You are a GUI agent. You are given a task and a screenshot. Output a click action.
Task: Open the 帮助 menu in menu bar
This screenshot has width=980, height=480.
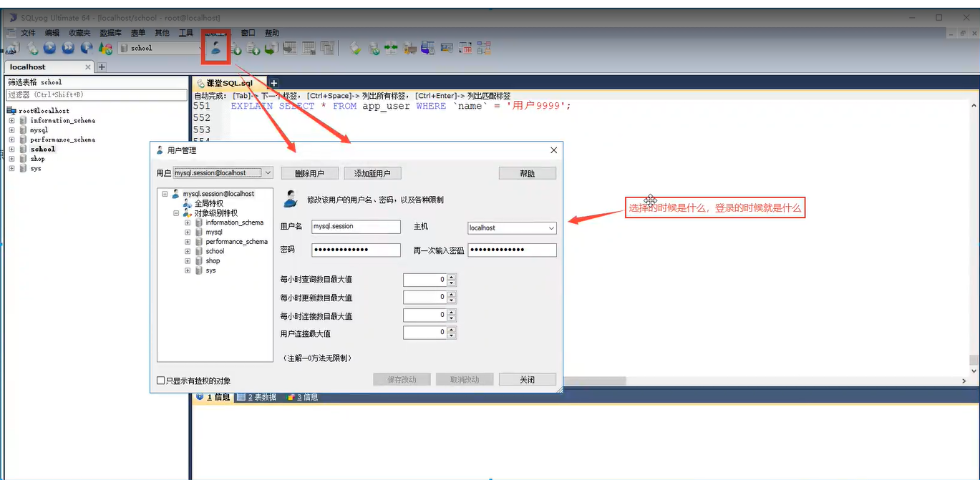click(x=272, y=33)
